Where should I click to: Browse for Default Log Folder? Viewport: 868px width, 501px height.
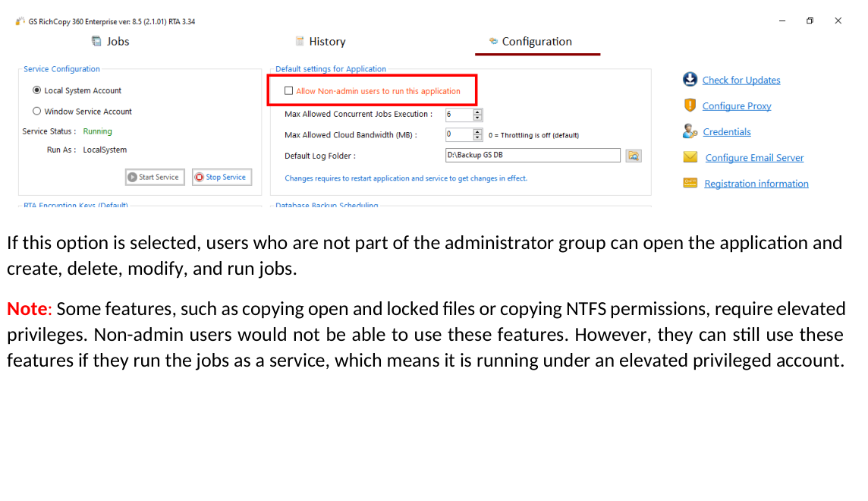[x=634, y=156]
